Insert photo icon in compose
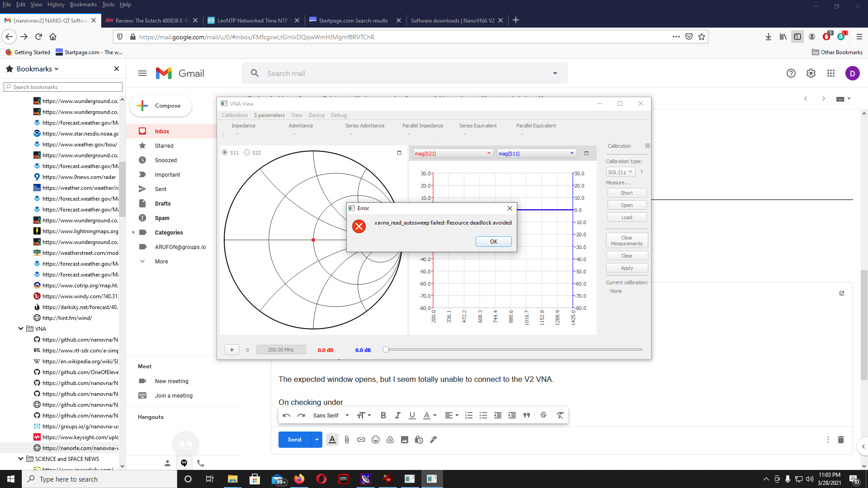 [x=405, y=440]
